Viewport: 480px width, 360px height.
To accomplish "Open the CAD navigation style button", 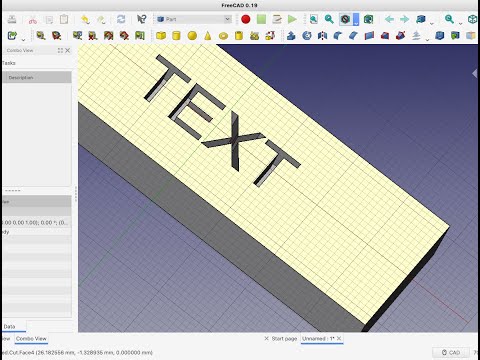I will (451, 352).
